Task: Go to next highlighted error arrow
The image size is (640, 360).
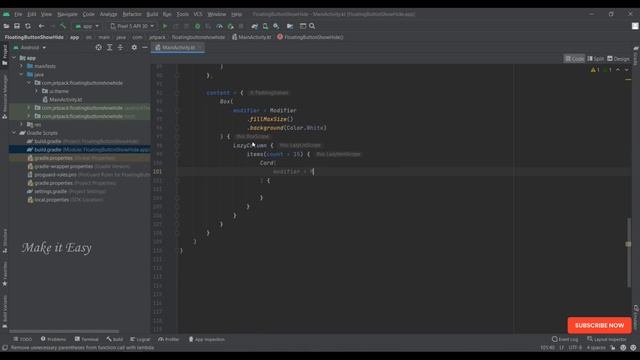Action: 627,70
